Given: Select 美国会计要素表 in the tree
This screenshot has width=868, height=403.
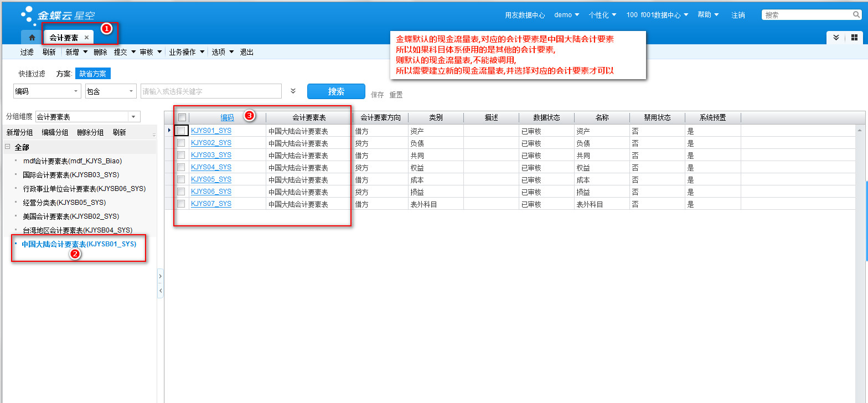Looking at the screenshot, I should tap(71, 216).
